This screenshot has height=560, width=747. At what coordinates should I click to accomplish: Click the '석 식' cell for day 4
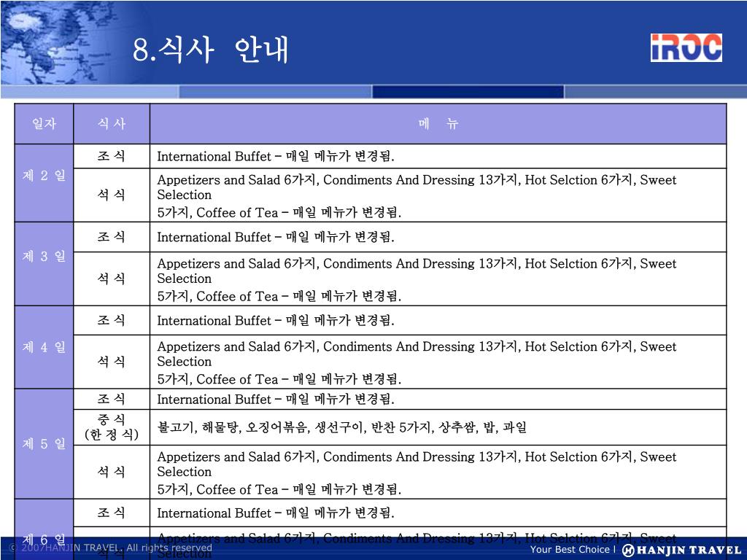point(112,362)
